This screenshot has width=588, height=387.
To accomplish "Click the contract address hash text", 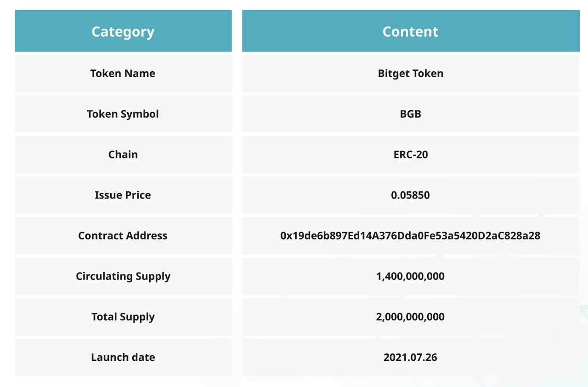I will point(410,236).
